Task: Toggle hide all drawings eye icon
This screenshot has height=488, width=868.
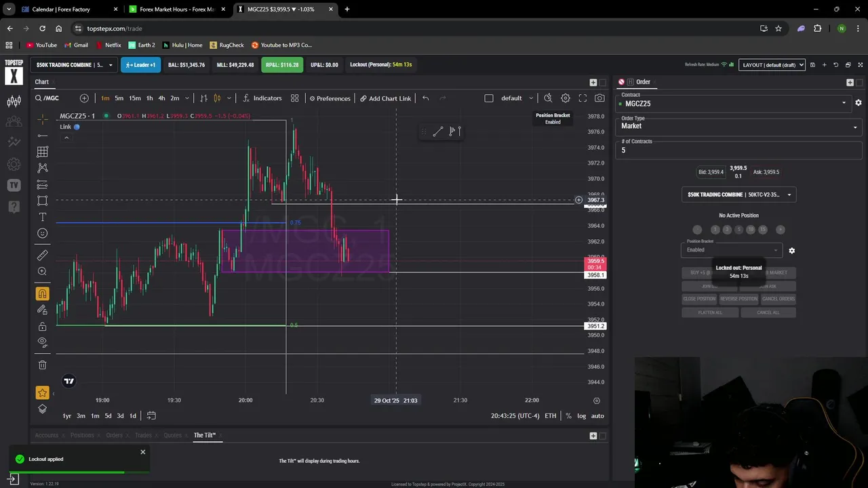Action: (x=42, y=342)
